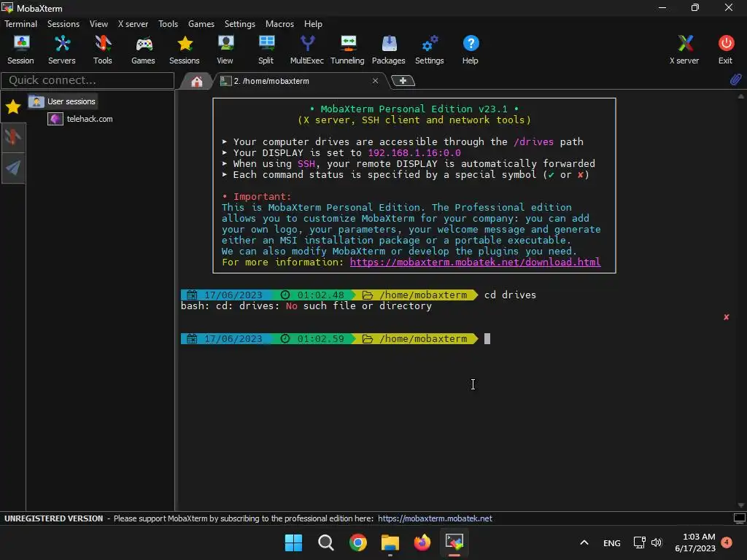Screen dimensions: 747x560
Task: Open the mobaxterm.mobatek.net status bar link
Action: (435, 518)
